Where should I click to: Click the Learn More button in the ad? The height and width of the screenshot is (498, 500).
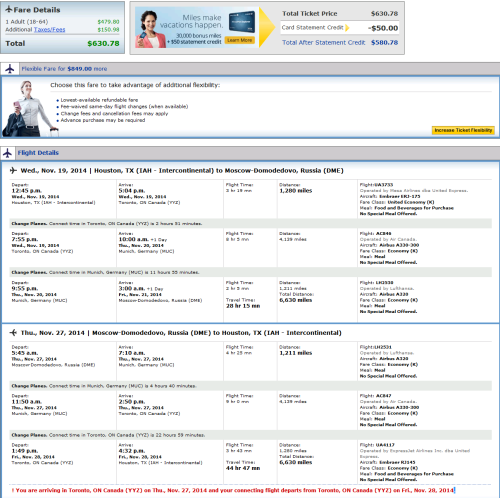(x=240, y=40)
